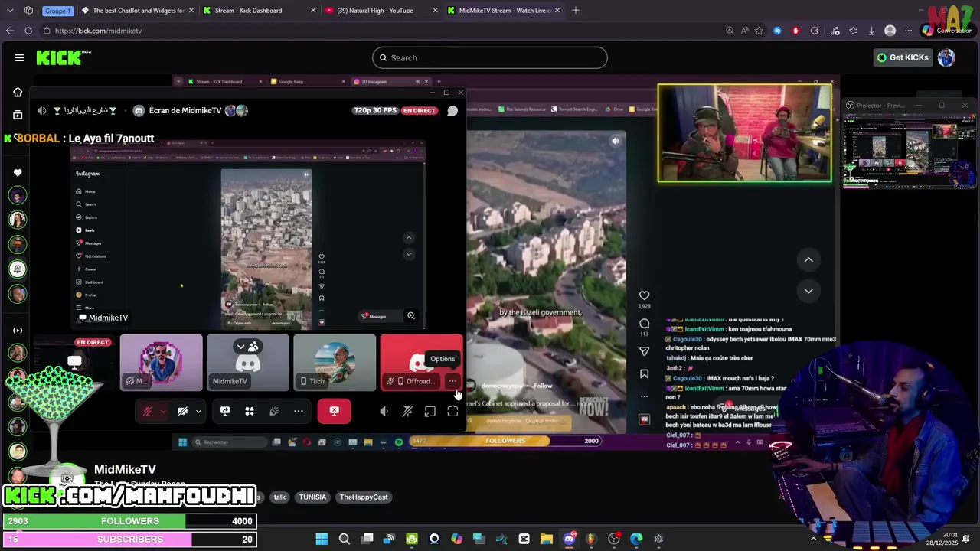The width and height of the screenshot is (980, 551).
Task: Zoom the shared screen magnifier icon
Action: coord(411,316)
